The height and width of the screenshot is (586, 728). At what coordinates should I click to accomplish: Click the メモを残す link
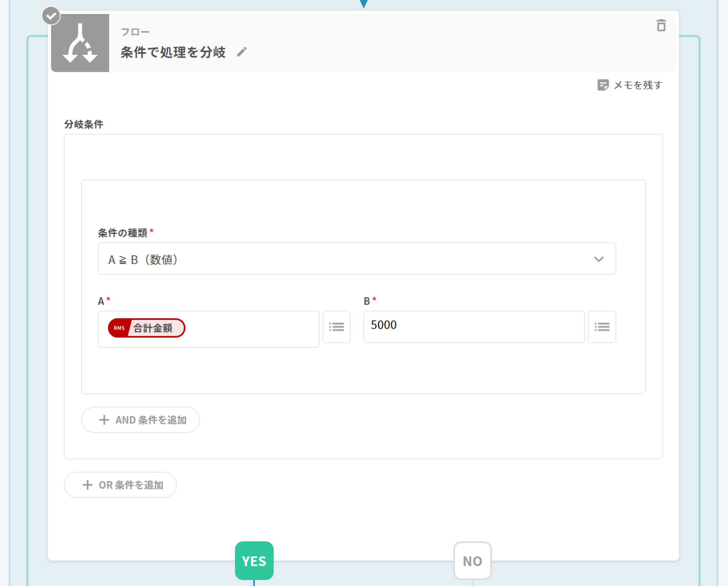[638, 85]
